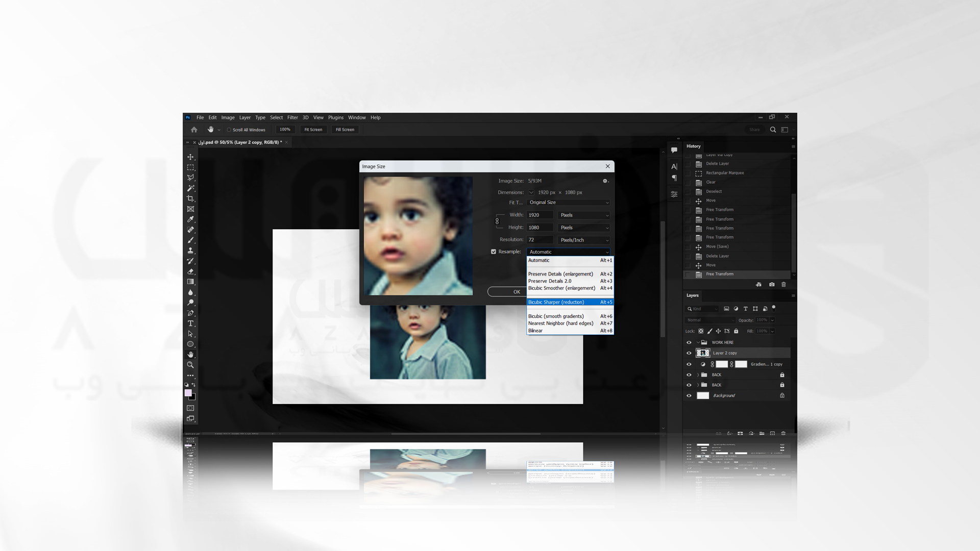The image size is (980, 551).
Task: Select the Eyedropper tool
Action: click(x=190, y=219)
